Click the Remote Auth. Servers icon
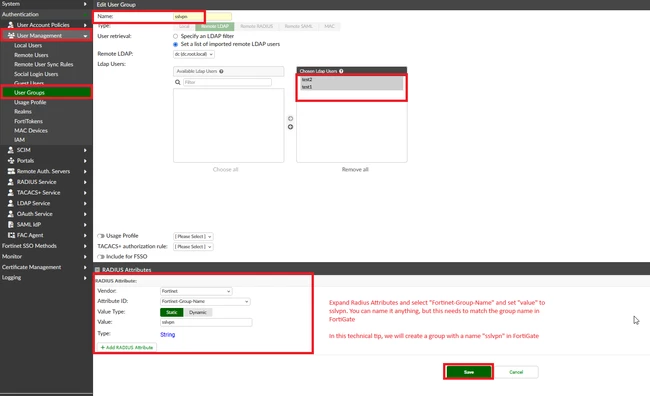The height and width of the screenshot is (396, 650). pos(11,171)
